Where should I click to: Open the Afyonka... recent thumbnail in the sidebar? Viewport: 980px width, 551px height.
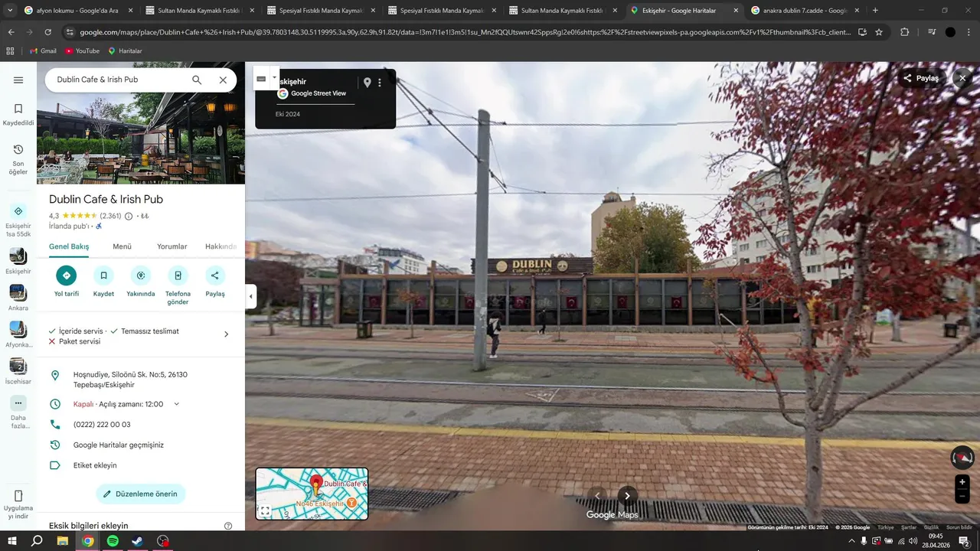point(18,334)
